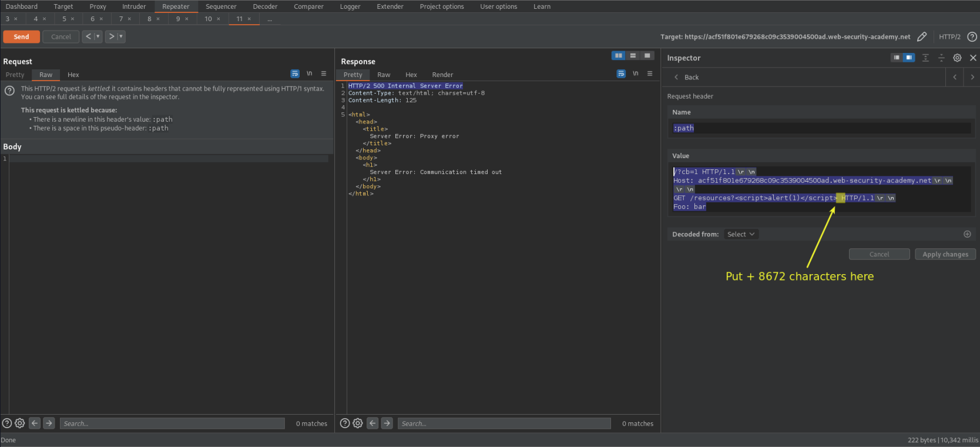Open the Decoded from Select dropdown
The width and height of the screenshot is (980, 447).
pyautogui.click(x=741, y=234)
